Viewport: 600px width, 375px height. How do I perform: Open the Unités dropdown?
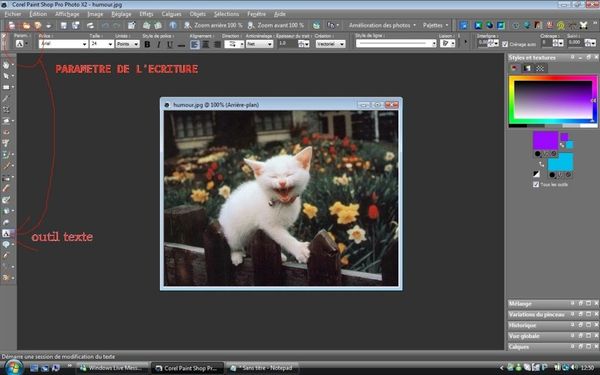(127, 44)
